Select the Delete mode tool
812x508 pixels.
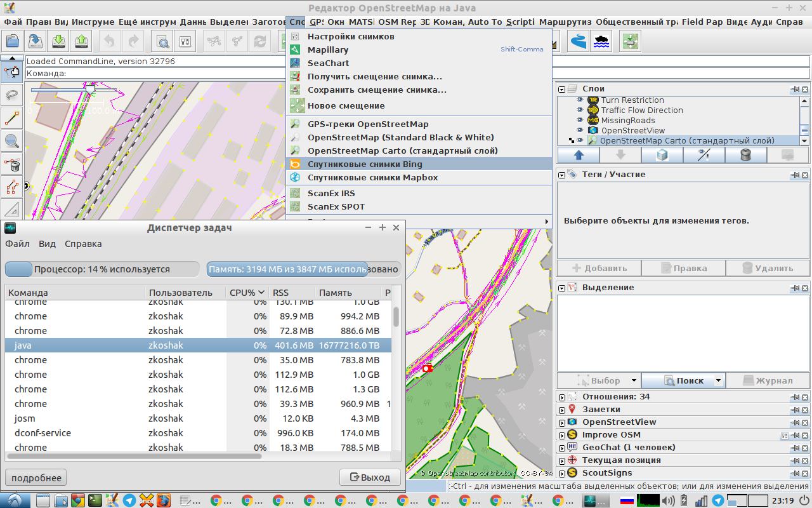(x=11, y=164)
